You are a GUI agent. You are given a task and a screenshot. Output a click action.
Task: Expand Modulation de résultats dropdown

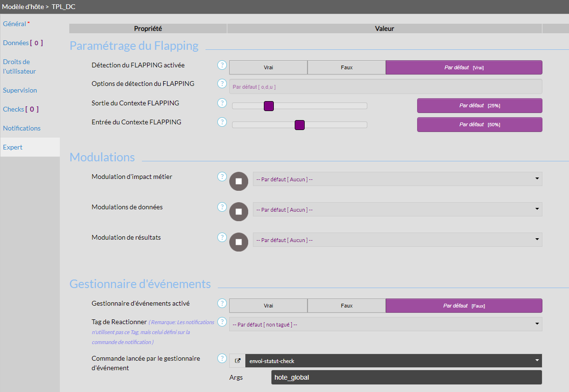coord(397,240)
